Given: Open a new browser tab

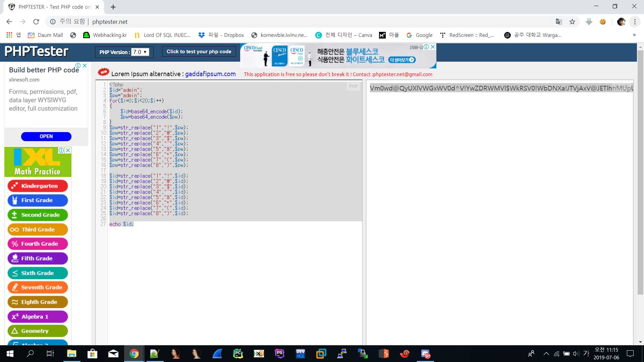Looking at the screenshot, I should [113, 7].
